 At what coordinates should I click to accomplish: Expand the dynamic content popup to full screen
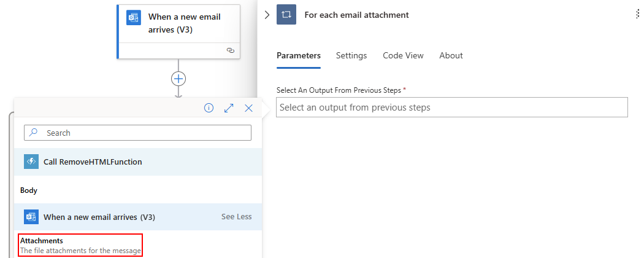[x=229, y=108]
